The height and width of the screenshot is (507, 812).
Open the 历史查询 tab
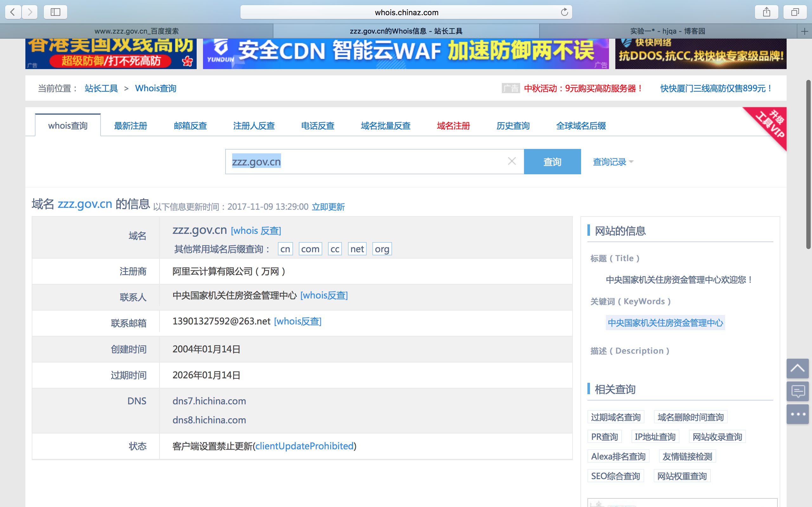[x=513, y=126]
